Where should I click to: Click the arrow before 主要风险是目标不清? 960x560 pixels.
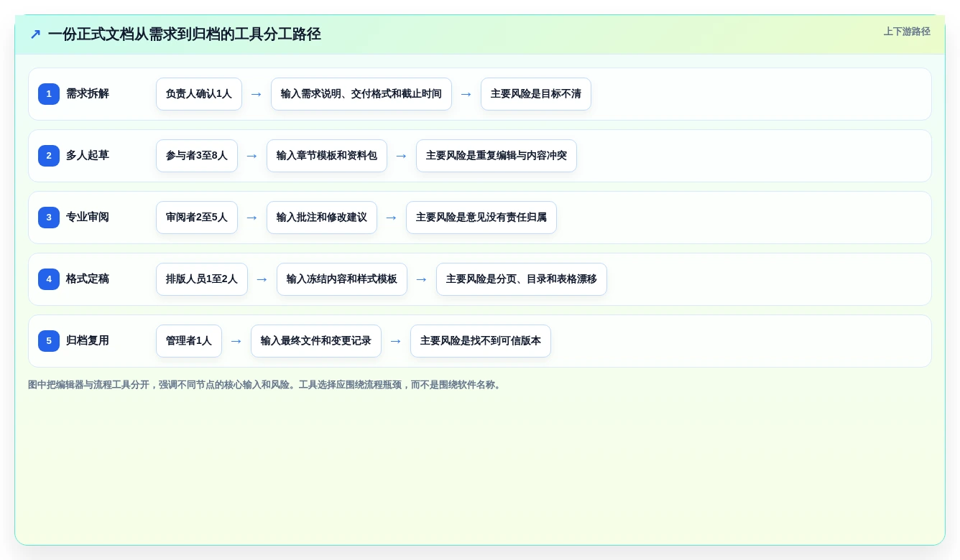point(466,94)
